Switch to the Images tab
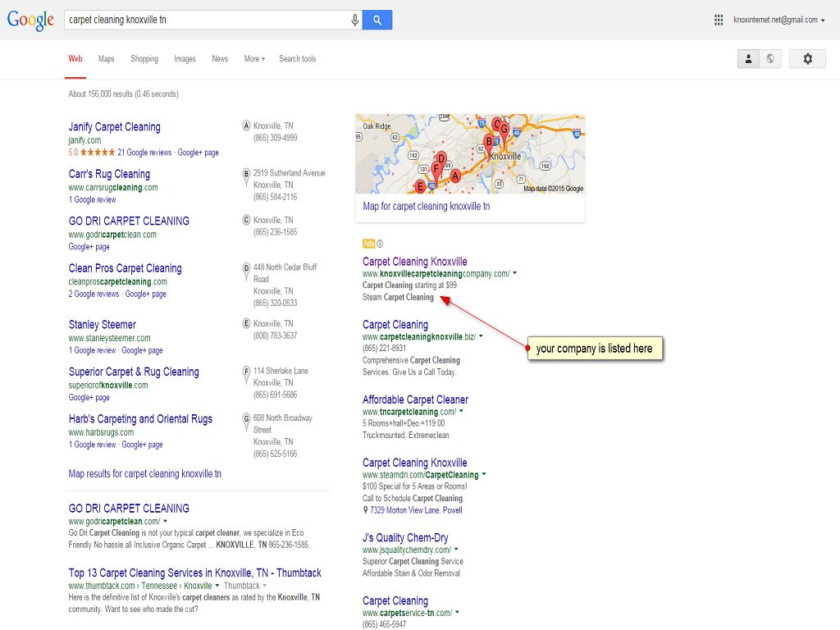 pos(185,58)
